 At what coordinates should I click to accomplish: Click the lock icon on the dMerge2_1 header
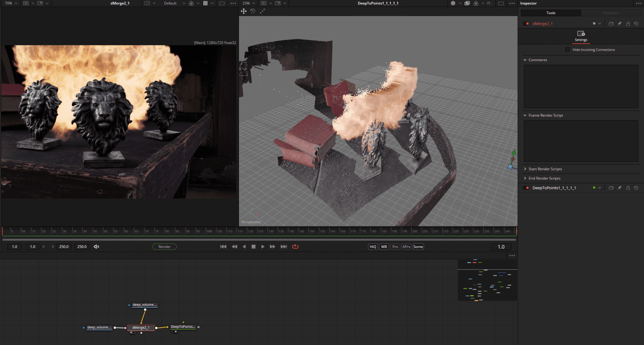[x=628, y=24]
